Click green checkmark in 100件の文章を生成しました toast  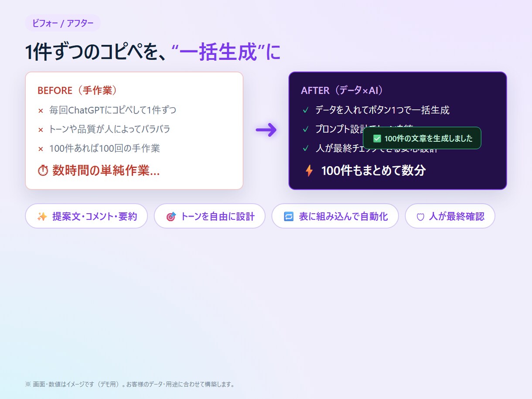click(377, 138)
